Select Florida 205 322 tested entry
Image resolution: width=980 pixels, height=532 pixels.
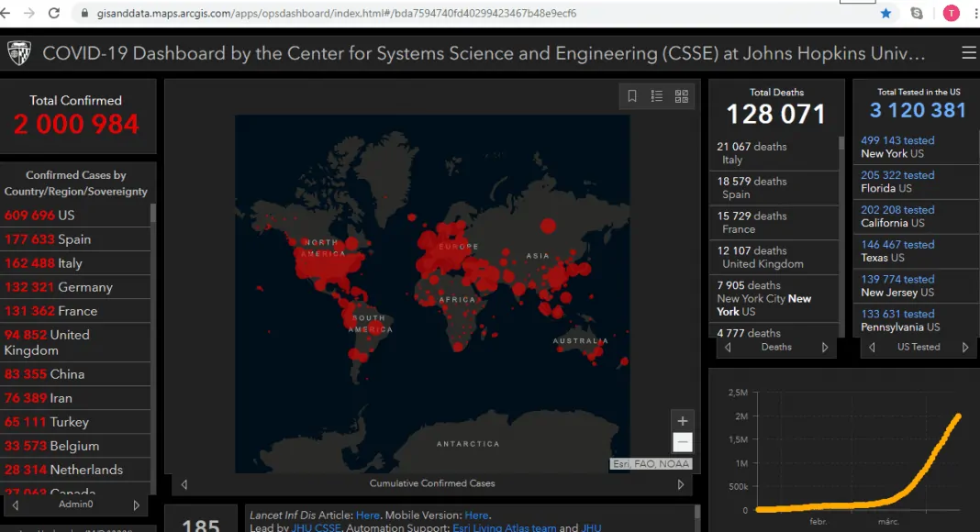pyautogui.click(x=917, y=182)
